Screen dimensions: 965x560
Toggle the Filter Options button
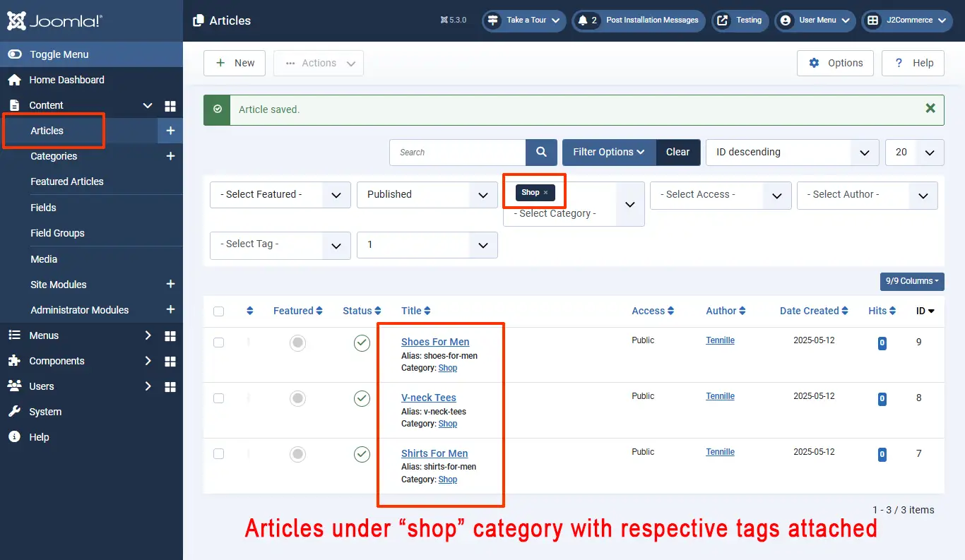(x=609, y=152)
